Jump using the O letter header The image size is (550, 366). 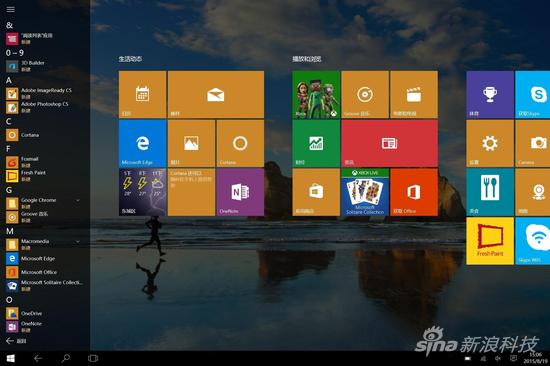tap(9, 300)
